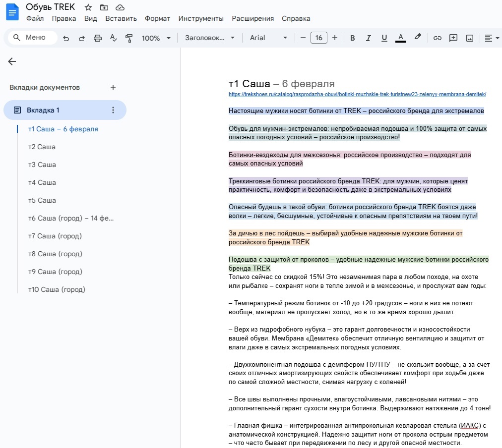Open the Заголовок paragraph style dropdown
Image resolution: width=502 pixels, height=448 pixels.
[x=210, y=38]
